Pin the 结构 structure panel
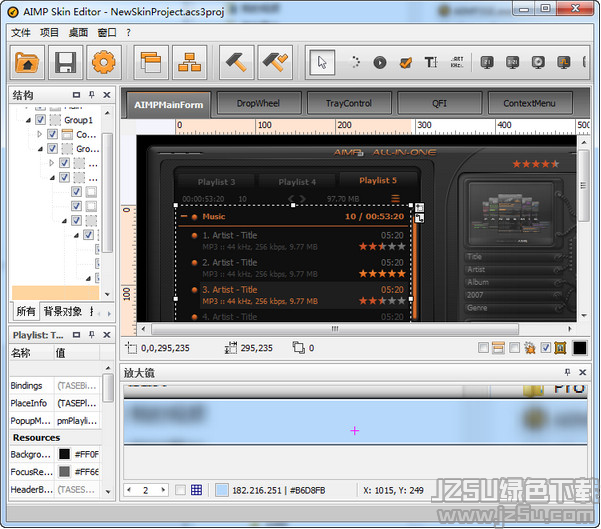This screenshot has height=529, width=601. point(92,94)
